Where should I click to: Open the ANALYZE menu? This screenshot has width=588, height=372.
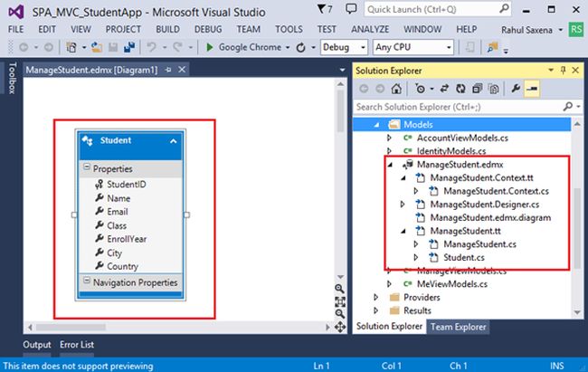pos(370,29)
